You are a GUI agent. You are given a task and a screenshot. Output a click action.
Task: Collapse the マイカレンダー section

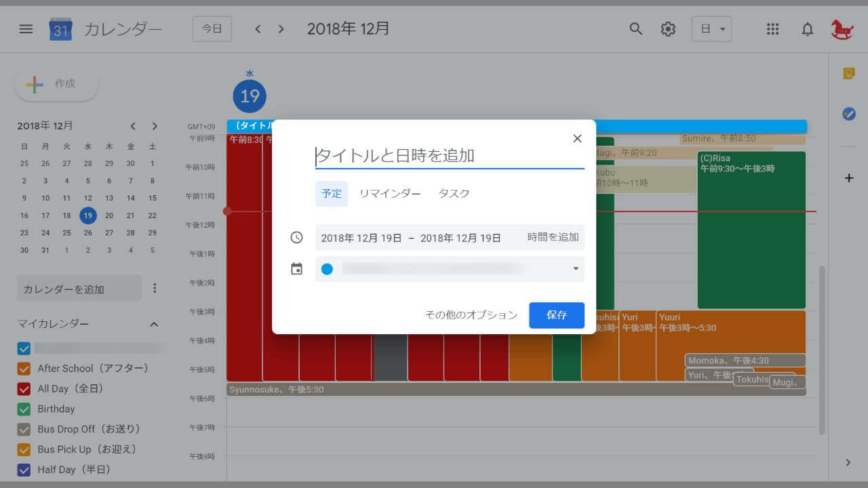pos(154,325)
